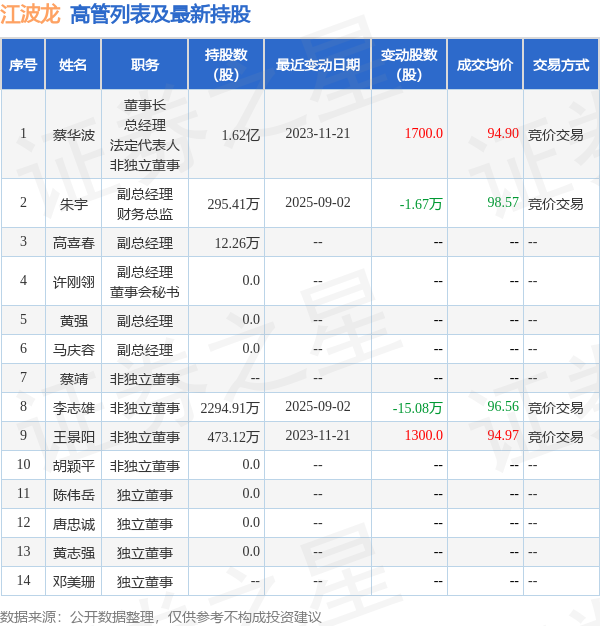Click the 变动股数(股) header cell
Screen dimensions: 600x626
tap(409, 64)
